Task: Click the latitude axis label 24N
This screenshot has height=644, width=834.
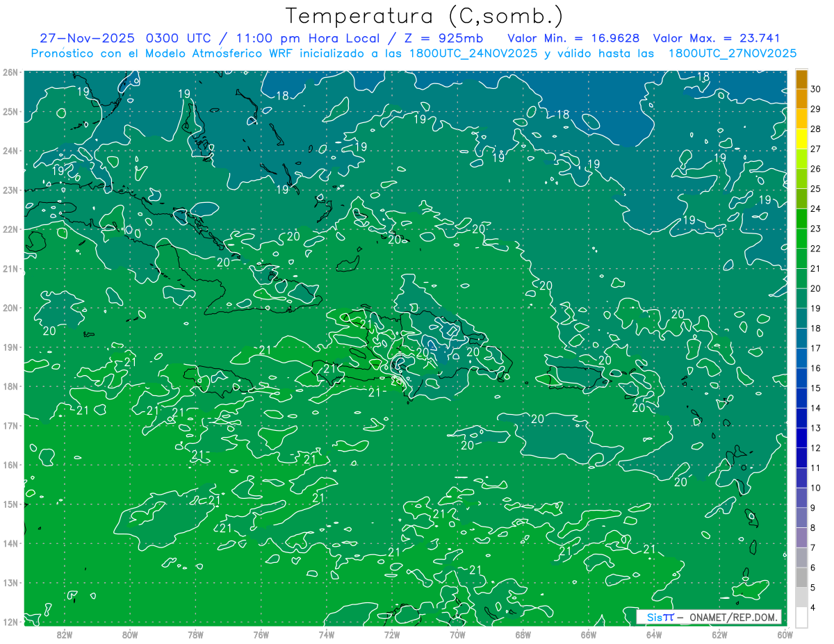Action: coord(10,151)
